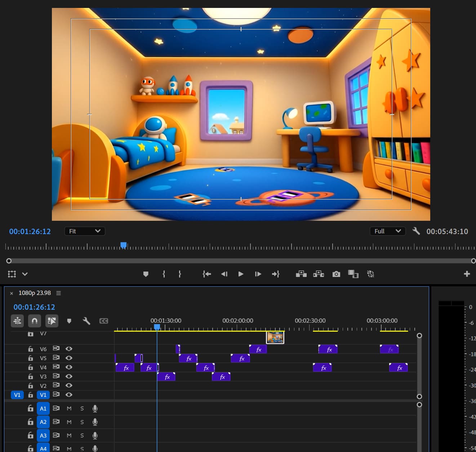Image resolution: width=476 pixels, height=452 pixels.
Task: Open timeline display settings wrench
Action: (86, 321)
